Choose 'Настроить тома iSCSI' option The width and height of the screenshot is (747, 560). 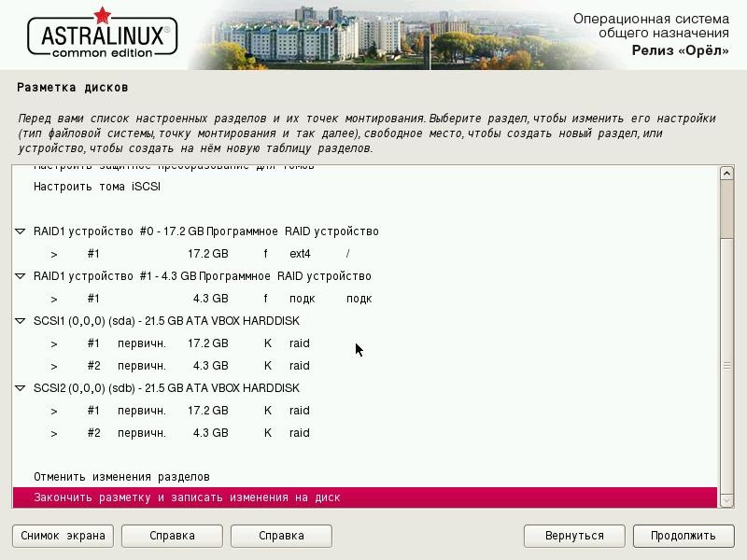coord(365,187)
